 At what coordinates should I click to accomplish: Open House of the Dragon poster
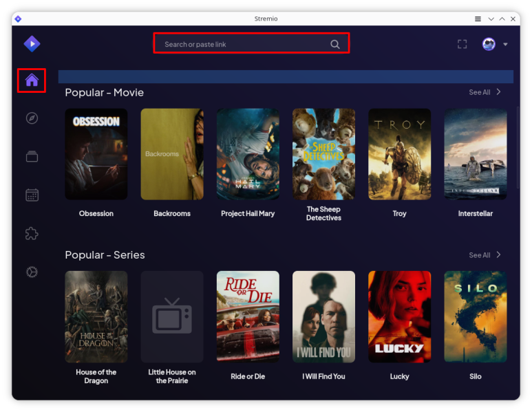96,316
